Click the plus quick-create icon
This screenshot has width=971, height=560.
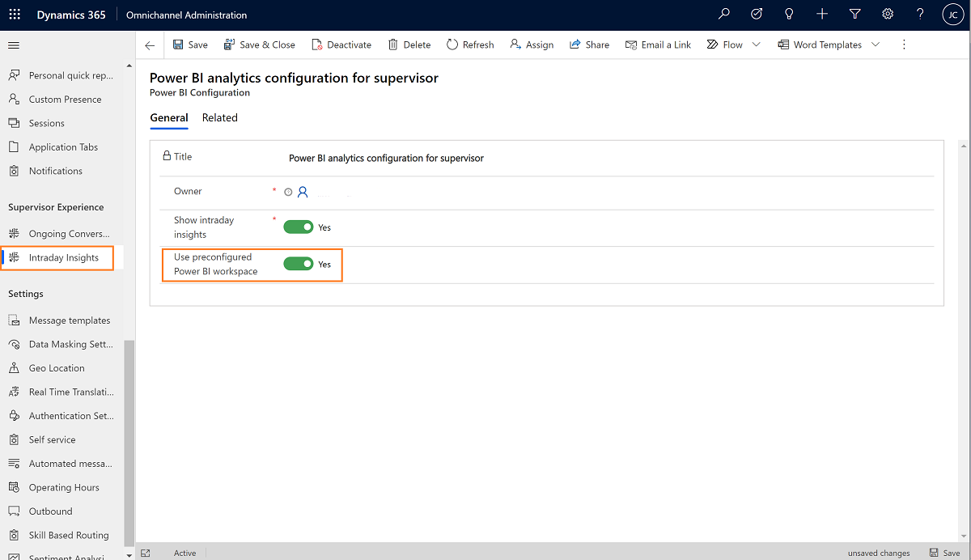tap(822, 14)
